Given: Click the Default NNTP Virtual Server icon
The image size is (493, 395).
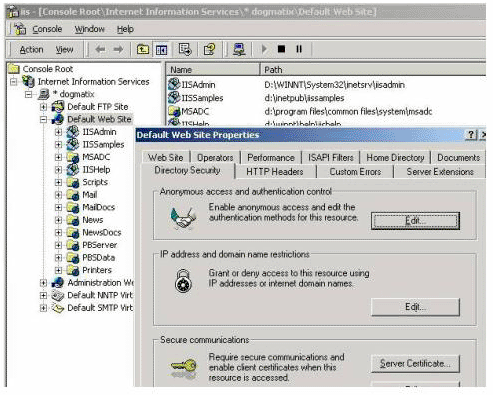Looking at the screenshot, I should (58, 295).
